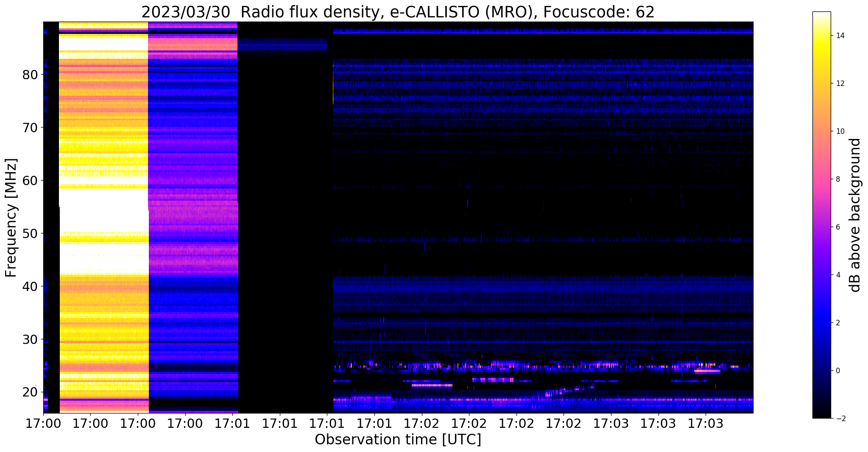Click the 'Frequency [MHz]' axis label

click(11, 218)
